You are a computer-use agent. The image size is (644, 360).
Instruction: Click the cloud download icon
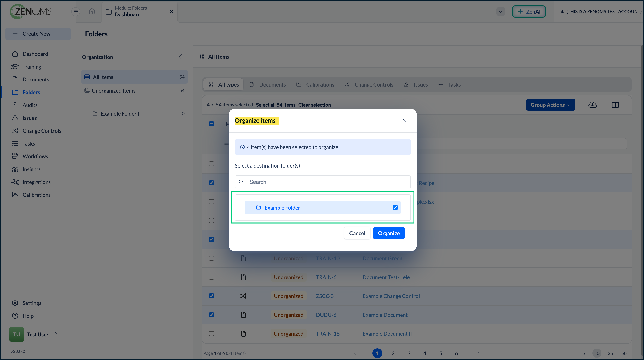point(593,105)
